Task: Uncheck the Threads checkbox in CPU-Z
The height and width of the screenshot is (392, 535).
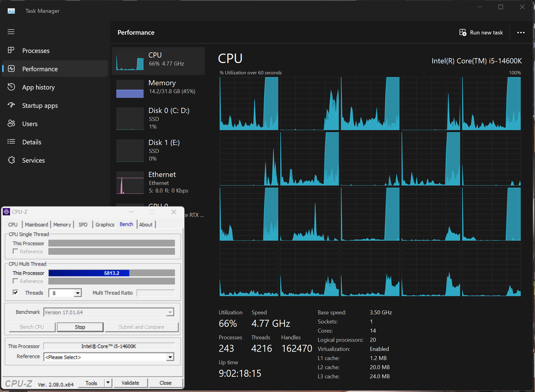Action: (x=15, y=292)
